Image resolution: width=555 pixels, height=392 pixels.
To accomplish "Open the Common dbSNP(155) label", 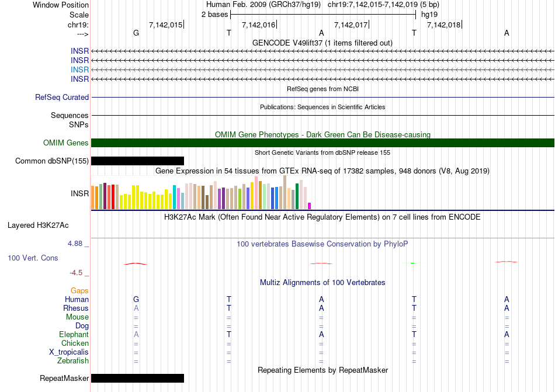I will (x=52, y=161).
